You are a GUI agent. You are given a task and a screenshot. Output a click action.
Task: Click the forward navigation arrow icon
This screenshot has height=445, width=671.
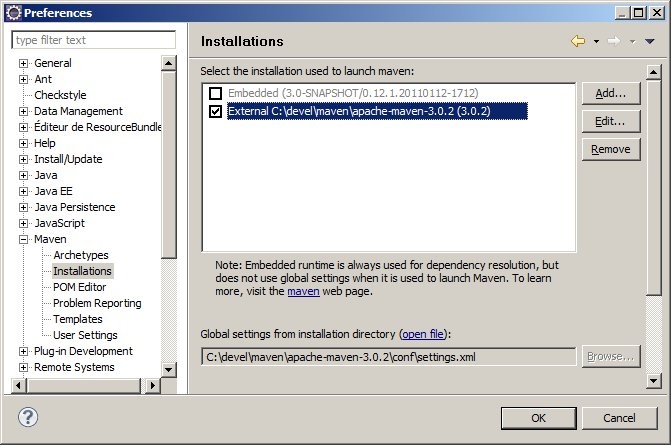615,41
